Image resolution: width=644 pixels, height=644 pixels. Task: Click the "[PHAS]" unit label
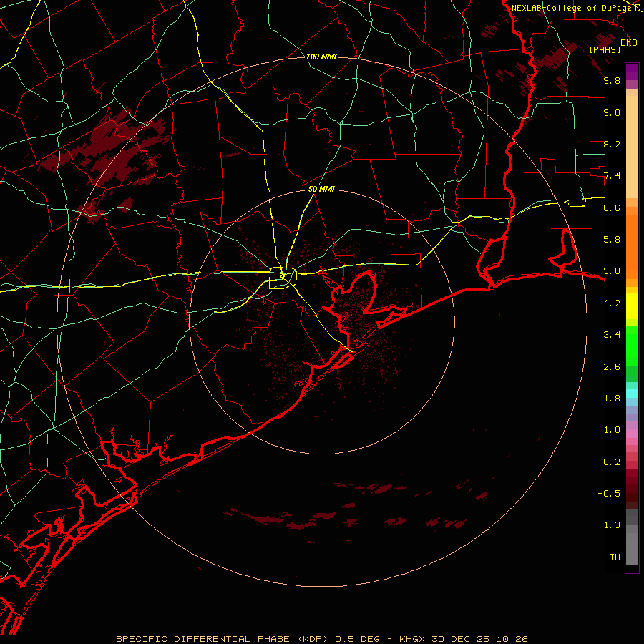click(605, 49)
